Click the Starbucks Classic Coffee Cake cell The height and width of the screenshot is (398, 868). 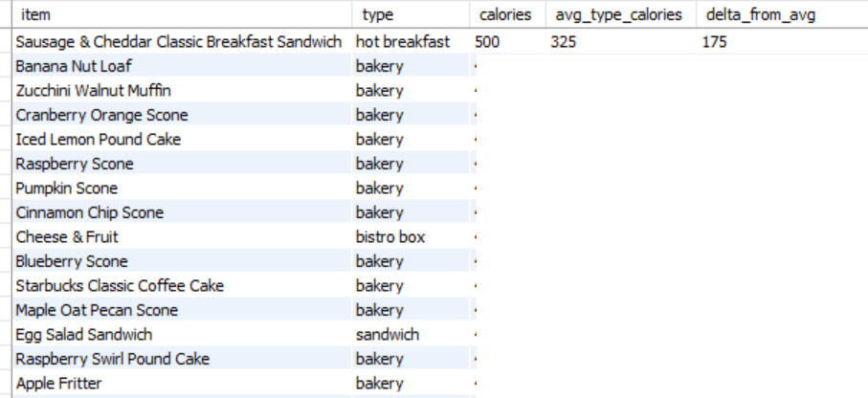point(120,286)
